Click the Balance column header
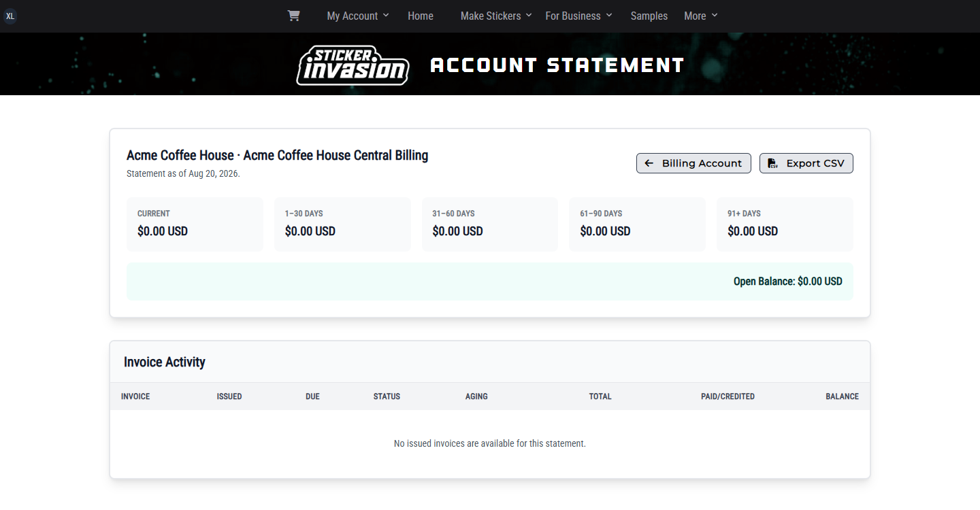This screenshot has width=980, height=510. point(842,396)
